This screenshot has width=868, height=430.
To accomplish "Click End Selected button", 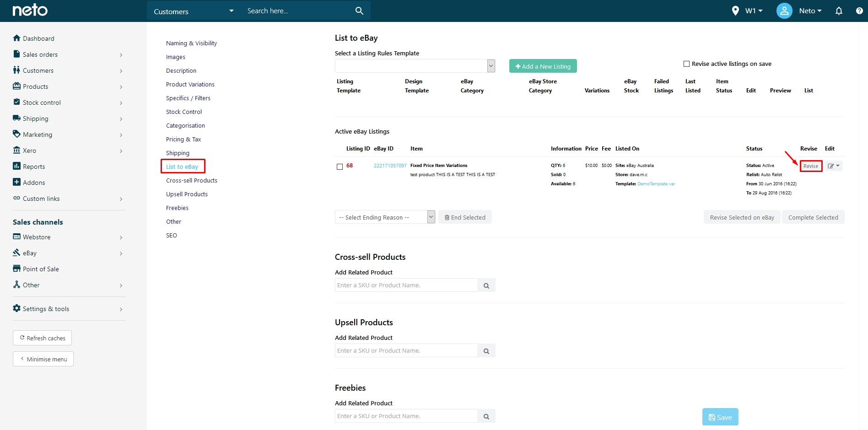I will pos(465,217).
